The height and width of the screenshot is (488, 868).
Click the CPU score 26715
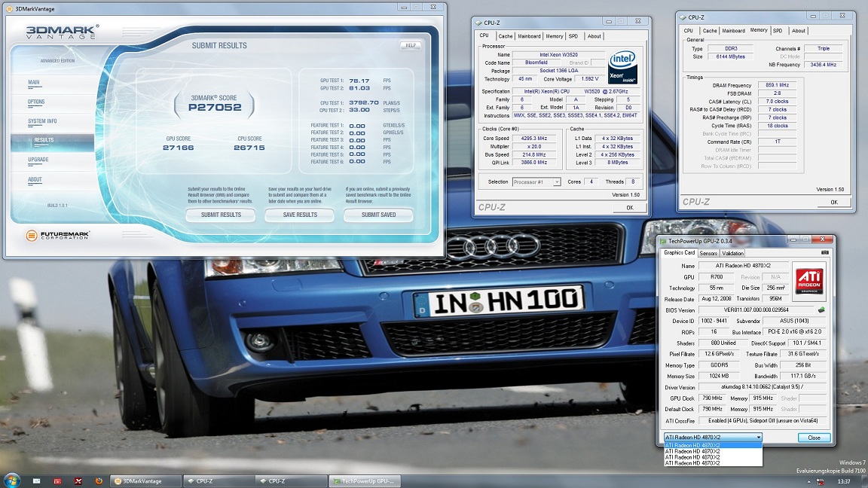[x=249, y=148]
